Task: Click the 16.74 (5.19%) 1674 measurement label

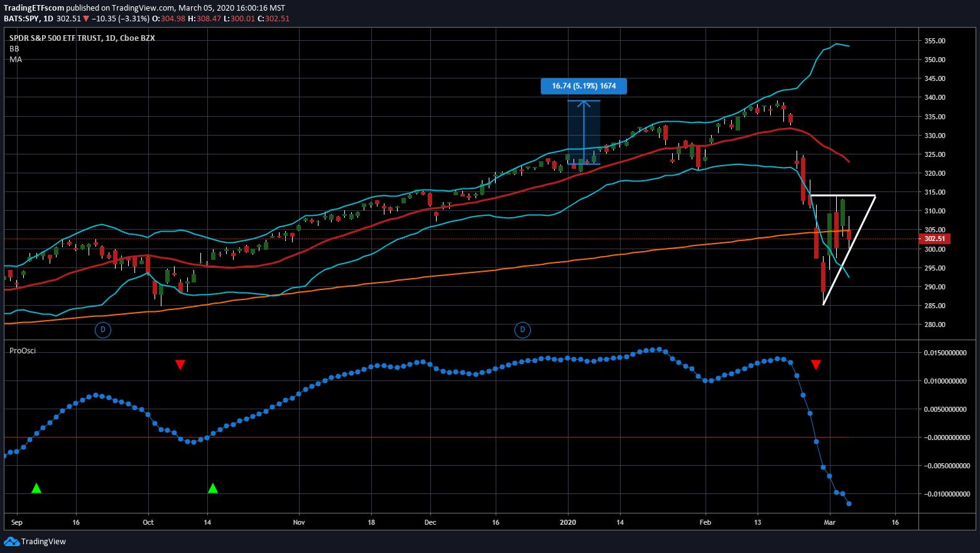Action: pyautogui.click(x=584, y=86)
